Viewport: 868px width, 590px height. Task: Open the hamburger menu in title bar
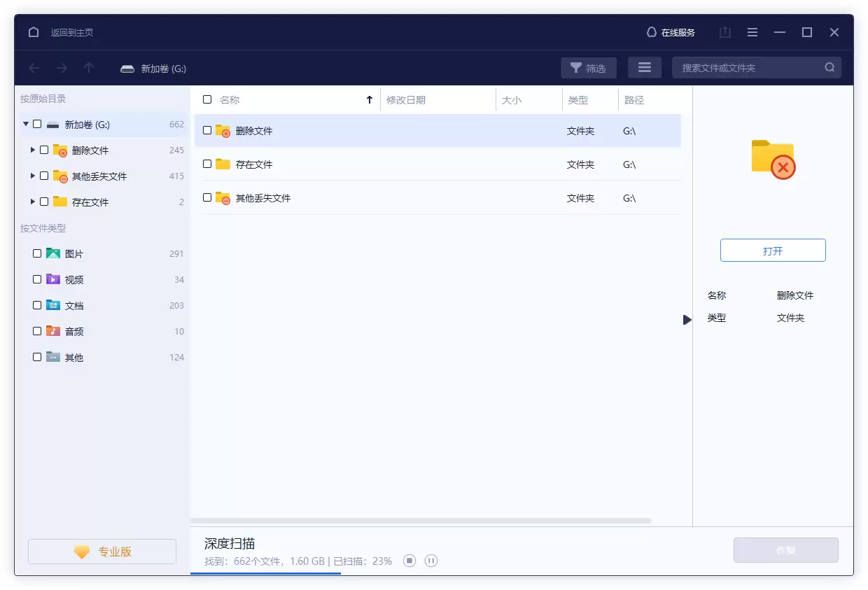tap(752, 32)
